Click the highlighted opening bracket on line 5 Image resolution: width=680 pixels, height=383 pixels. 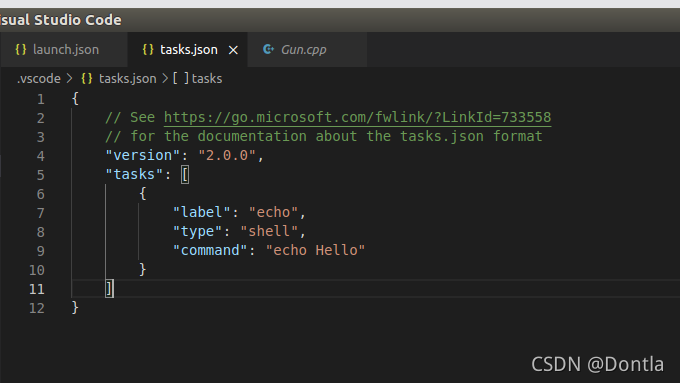point(185,175)
